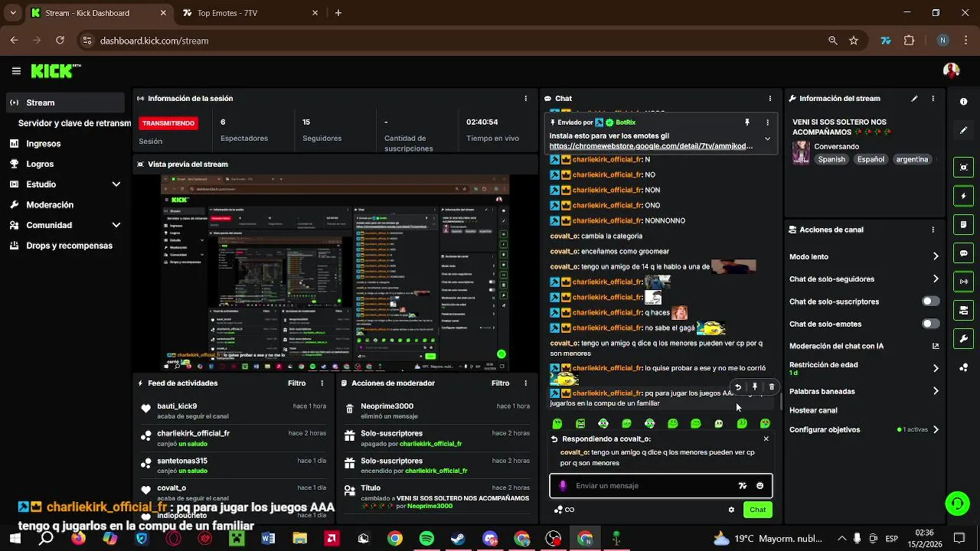Toggle Chat de solo-suscriptores switch
This screenshot has width=980, height=551.
(930, 302)
